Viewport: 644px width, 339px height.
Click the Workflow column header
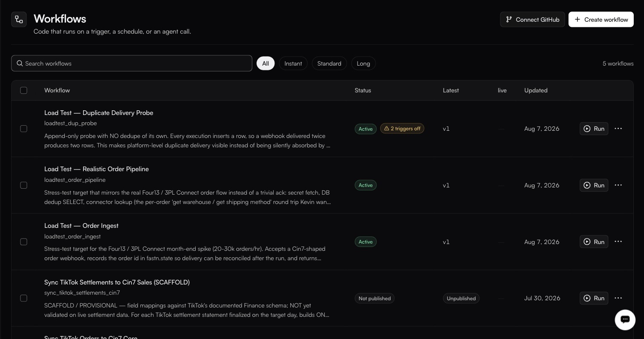57,90
